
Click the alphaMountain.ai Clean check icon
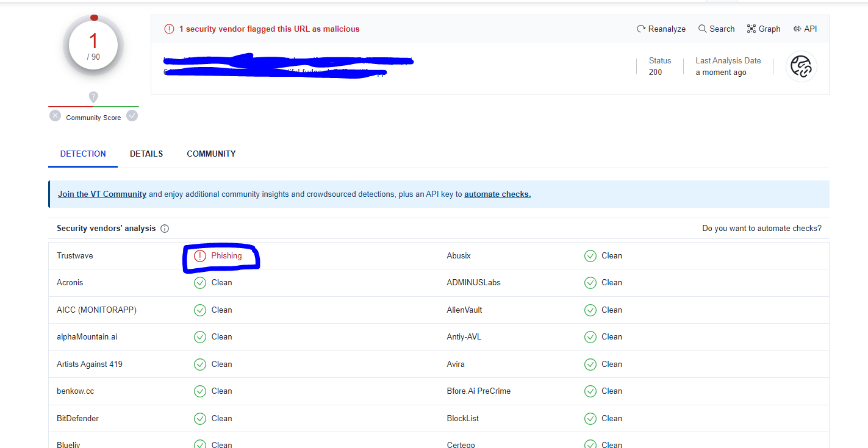[200, 337]
